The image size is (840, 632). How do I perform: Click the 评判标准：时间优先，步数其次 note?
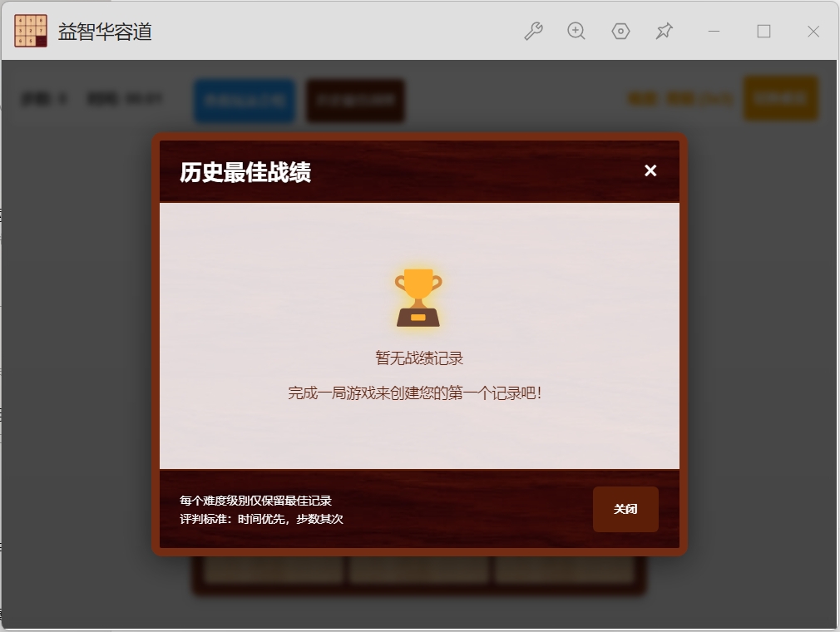[x=261, y=518]
